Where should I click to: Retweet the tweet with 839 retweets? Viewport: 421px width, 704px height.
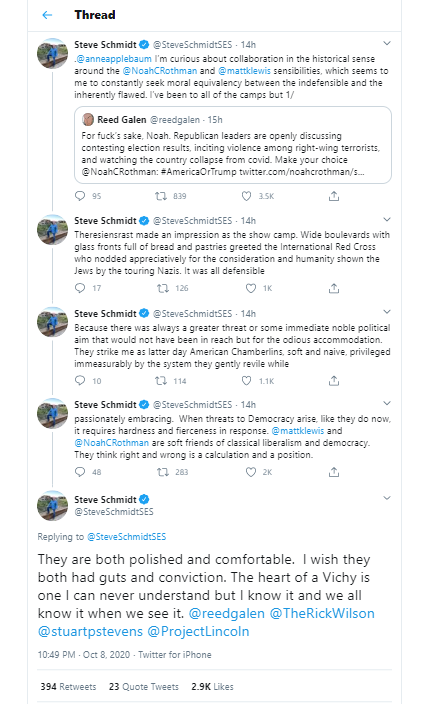click(161, 196)
